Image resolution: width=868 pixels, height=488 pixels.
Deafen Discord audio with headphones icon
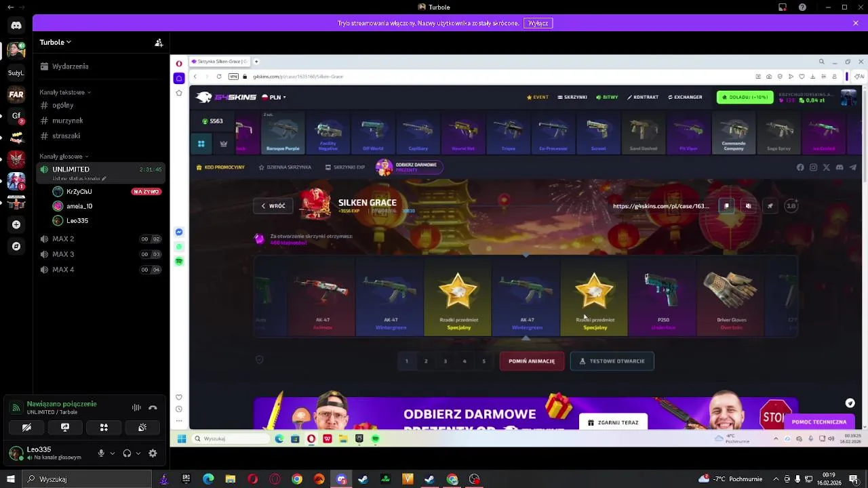[x=127, y=453]
